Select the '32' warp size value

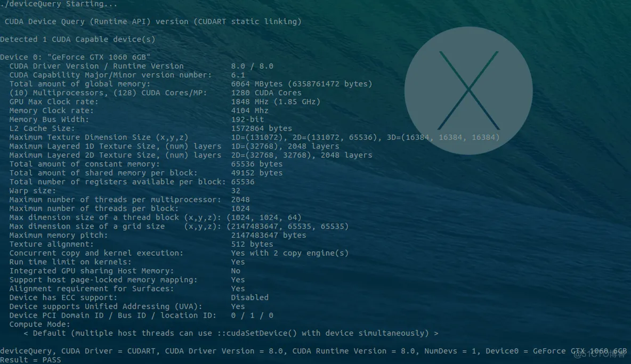236,191
